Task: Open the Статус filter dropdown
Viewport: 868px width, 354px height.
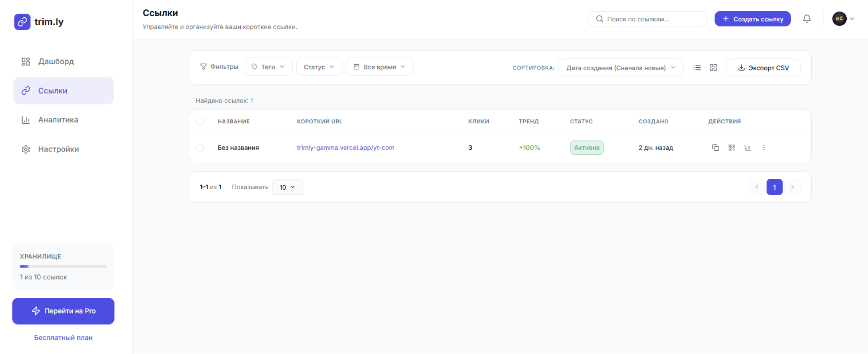Action: [319, 67]
